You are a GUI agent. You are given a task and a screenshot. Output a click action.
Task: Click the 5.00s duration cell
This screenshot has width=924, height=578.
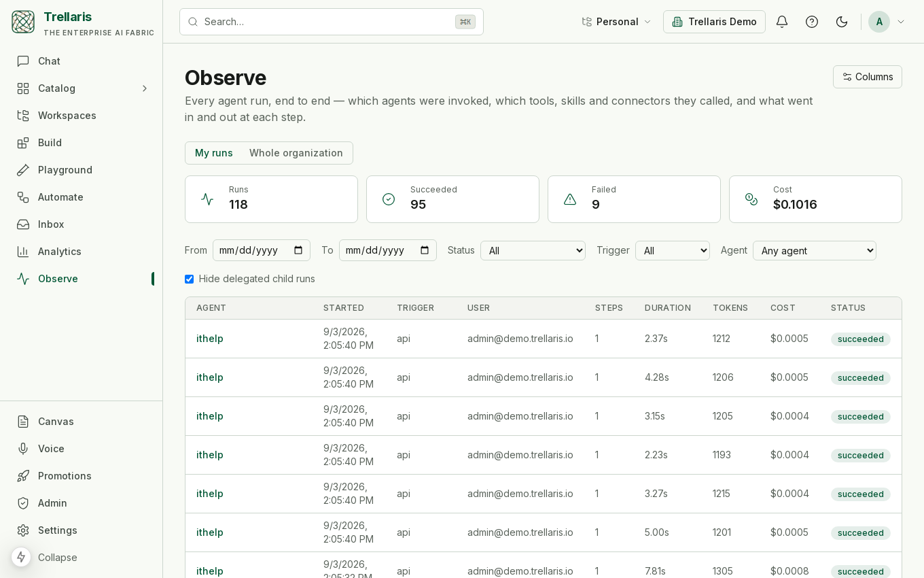tap(657, 532)
